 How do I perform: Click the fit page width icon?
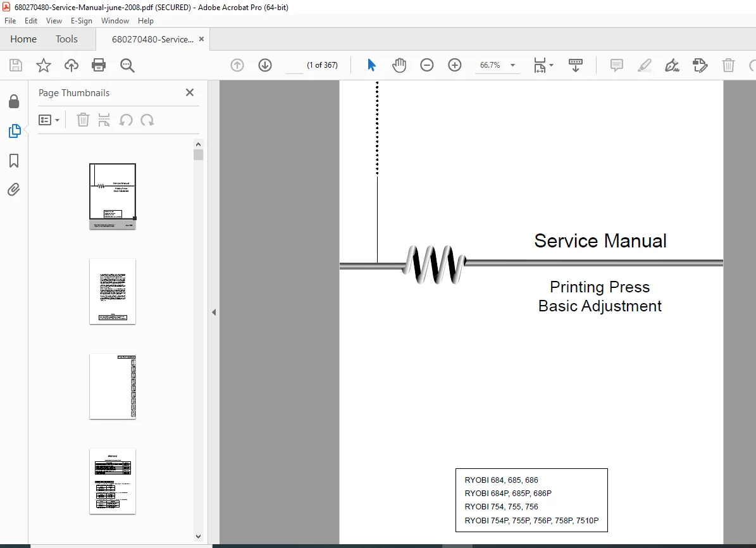tap(540, 65)
